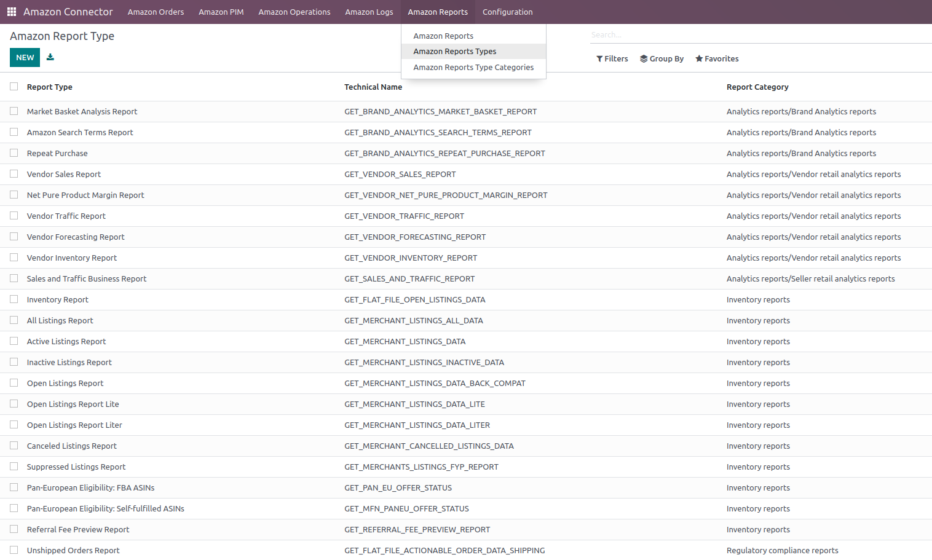Viewport: 932px width, 560px height.
Task: Click GET_MFN_PANEU_OFFER_STATUS cell
Action: click(407, 509)
